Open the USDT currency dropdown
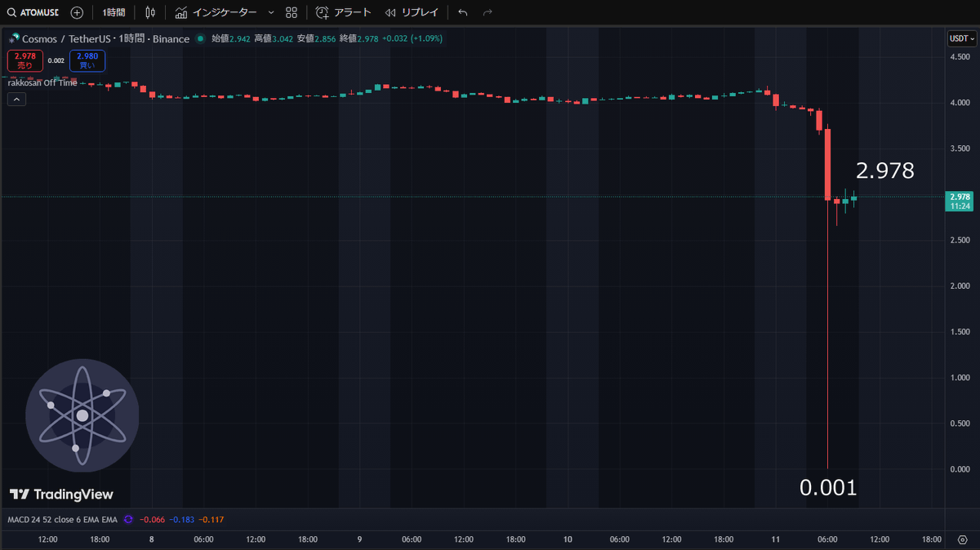The width and height of the screenshot is (980, 550). [961, 38]
